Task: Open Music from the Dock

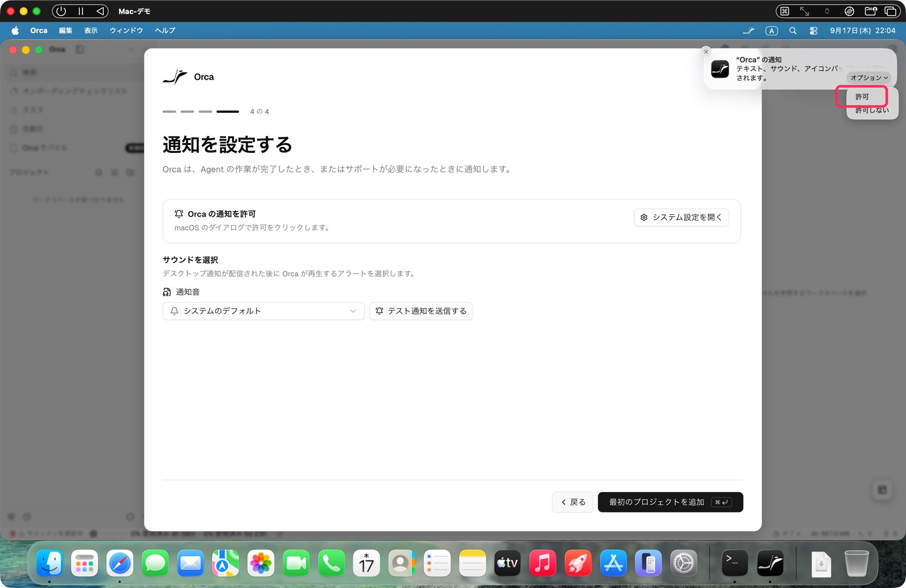Action: [543, 563]
